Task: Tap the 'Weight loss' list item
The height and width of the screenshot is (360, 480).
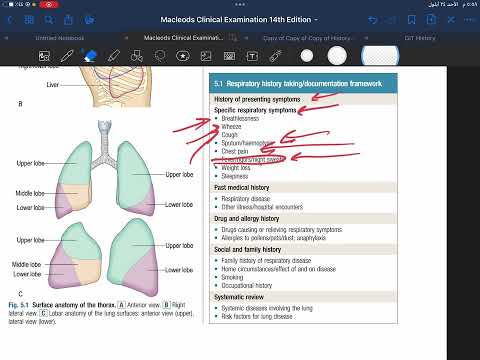Action: point(236,168)
